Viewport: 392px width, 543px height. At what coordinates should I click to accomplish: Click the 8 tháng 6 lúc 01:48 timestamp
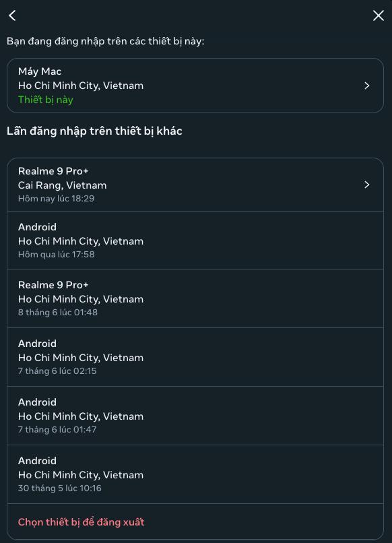pyautogui.click(x=58, y=313)
